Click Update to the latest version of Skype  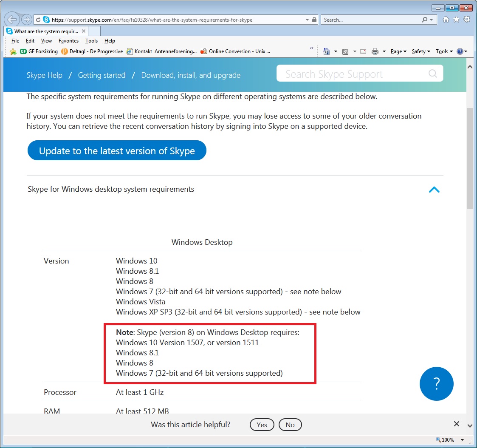pyautogui.click(x=117, y=150)
